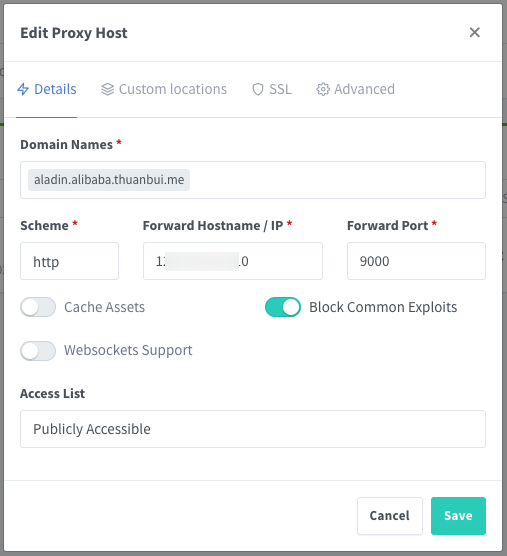The width and height of the screenshot is (507, 556).
Task: Save the proxy host changes
Action: [x=458, y=516]
